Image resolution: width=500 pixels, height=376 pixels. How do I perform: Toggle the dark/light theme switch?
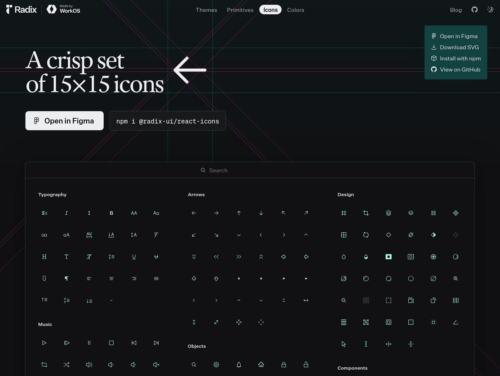pyautogui.click(x=490, y=9)
